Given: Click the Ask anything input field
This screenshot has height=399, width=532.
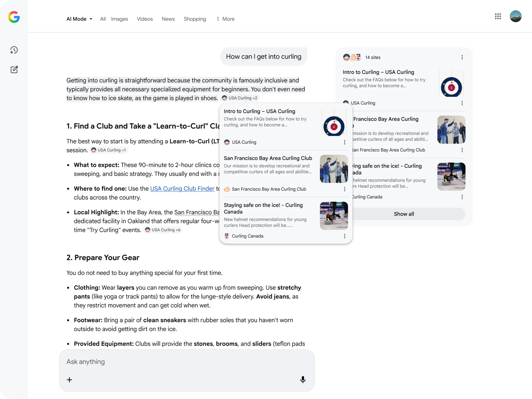Looking at the screenshot, I should pos(168,361).
